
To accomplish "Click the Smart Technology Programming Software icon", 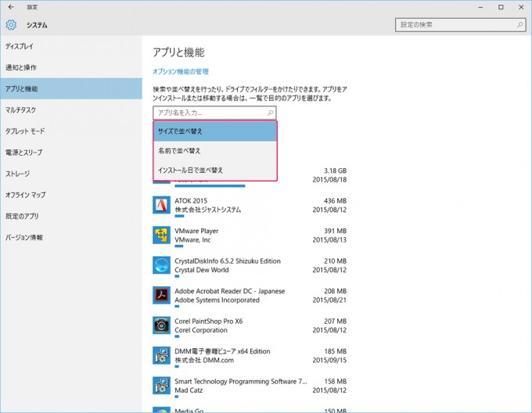I will pos(161,386).
